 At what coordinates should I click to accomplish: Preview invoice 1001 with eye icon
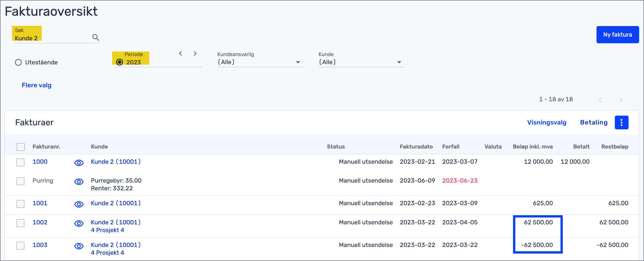79,204
